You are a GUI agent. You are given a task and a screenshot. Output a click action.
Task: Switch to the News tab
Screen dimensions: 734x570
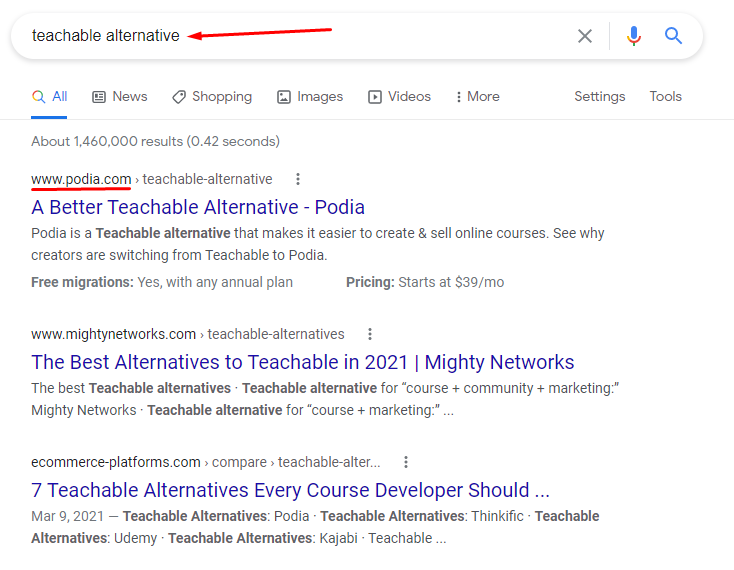pyautogui.click(x=120, y=96)
